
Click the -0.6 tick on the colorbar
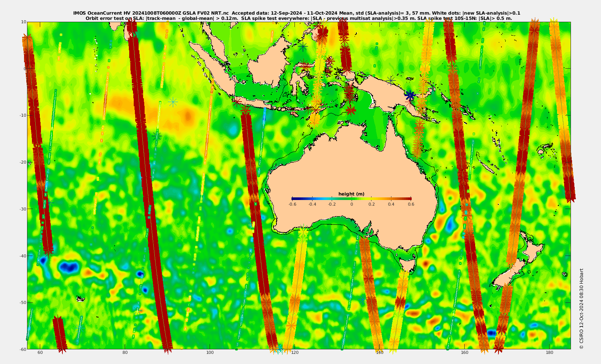click(x=292, y=204)
